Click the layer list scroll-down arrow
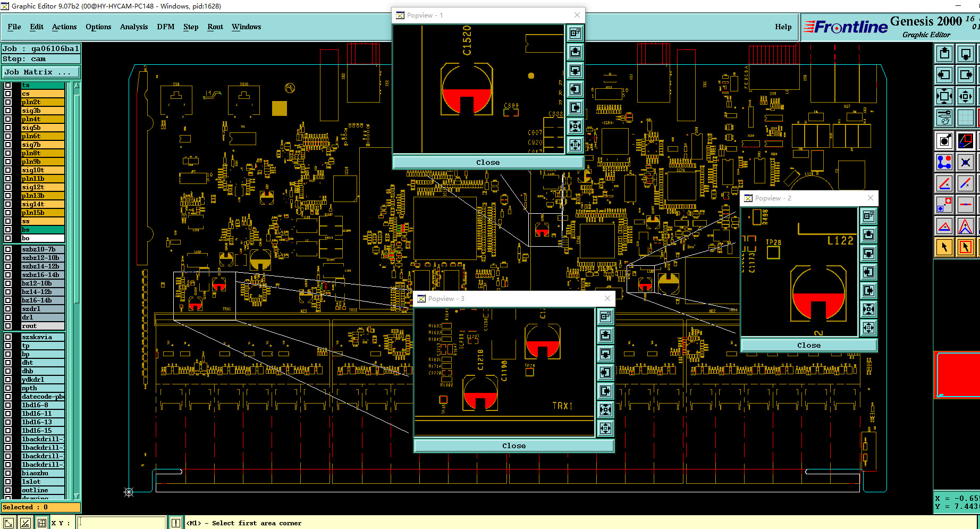Screen dimensions: 980x529 [77, 496]
